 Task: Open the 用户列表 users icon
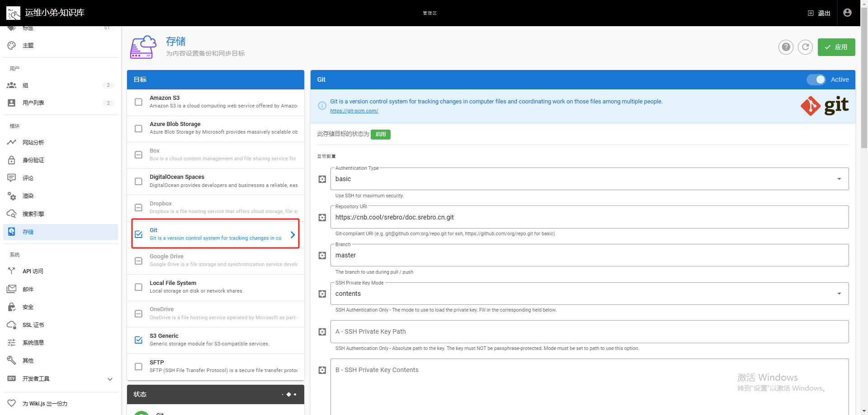click(x=12, y=103)
